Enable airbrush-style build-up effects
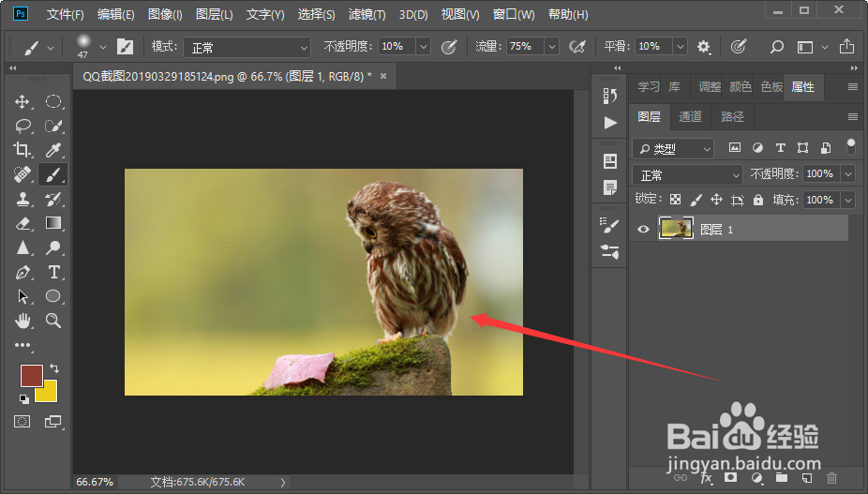Screen dimensions: 868x494 click(x=577, y=47)
